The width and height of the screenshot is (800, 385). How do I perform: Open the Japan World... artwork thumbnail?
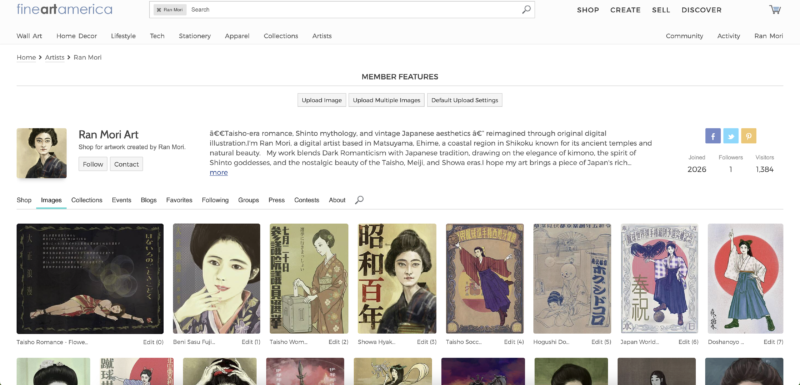coord(659,278)
